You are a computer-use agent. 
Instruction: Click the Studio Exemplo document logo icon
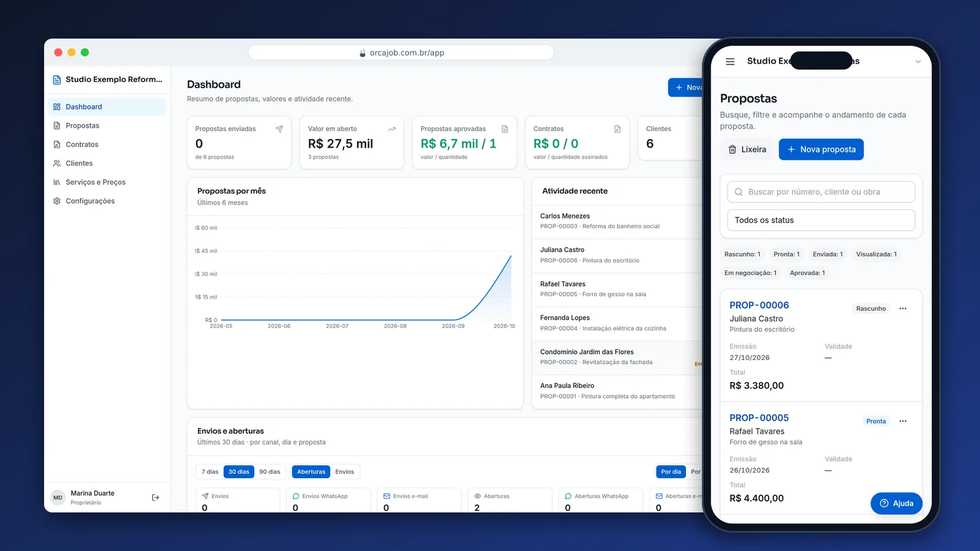coord(57,80)
